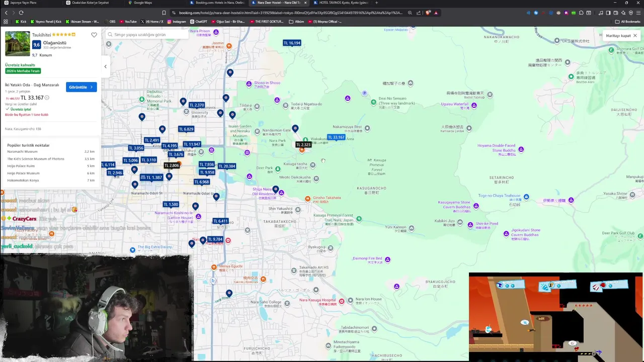Click the Görüntüle button

(81, 87)
